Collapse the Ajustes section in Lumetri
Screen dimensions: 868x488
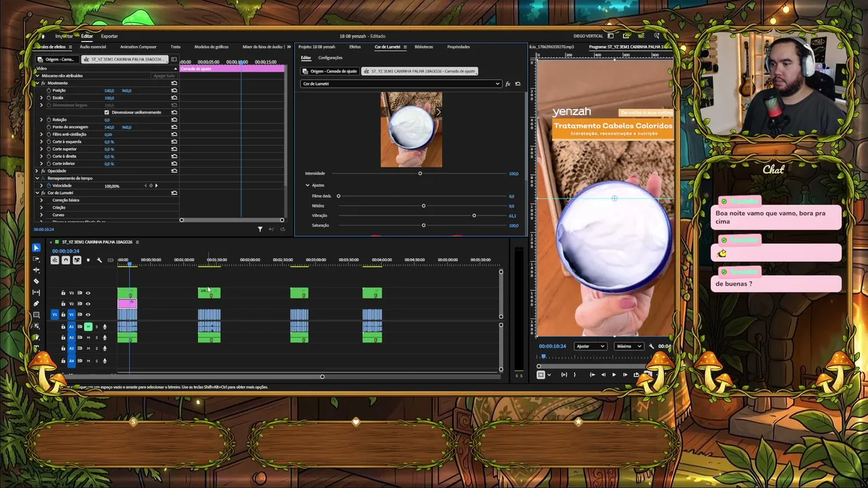coord(307,185)
